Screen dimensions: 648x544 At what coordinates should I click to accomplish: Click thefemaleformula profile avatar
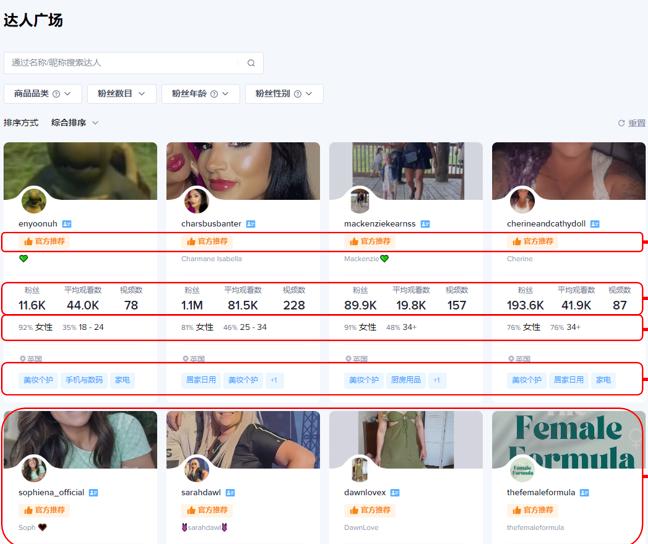pos(522,469)
